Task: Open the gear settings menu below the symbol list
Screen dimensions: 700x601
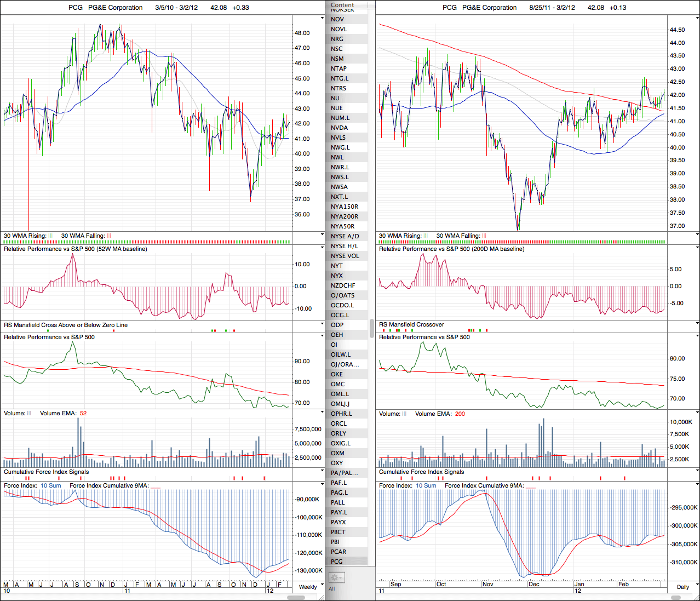Action: pyautogui.click(x=336, y=577)
